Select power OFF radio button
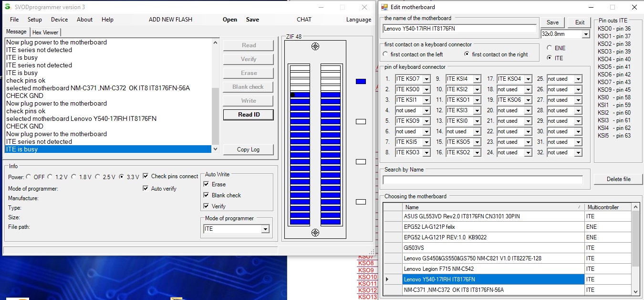 29,177
